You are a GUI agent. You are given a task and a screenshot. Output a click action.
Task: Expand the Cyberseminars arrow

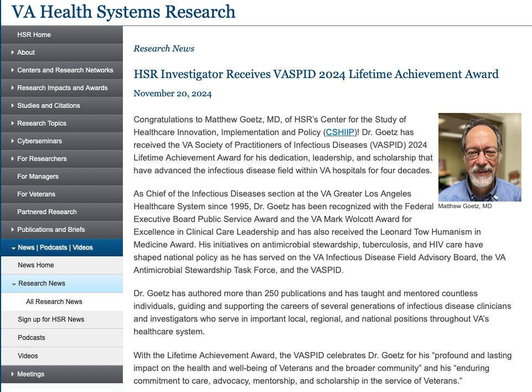pos(13,141)
